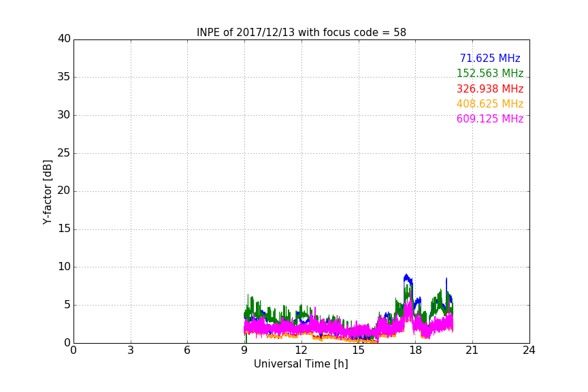Click the x-axis tick value 3
This screenshot has width=588, height=392.
click(131, 350)
